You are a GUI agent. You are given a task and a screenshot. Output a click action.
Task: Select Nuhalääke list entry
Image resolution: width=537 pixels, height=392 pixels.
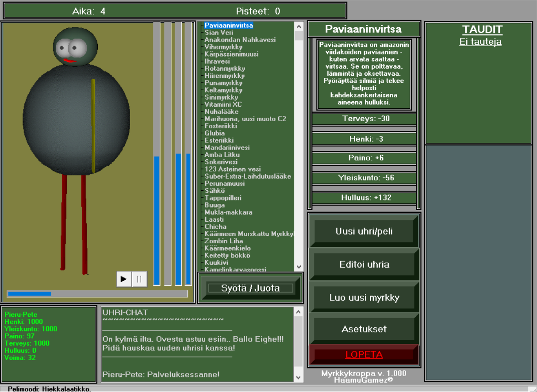click(221, 111)
